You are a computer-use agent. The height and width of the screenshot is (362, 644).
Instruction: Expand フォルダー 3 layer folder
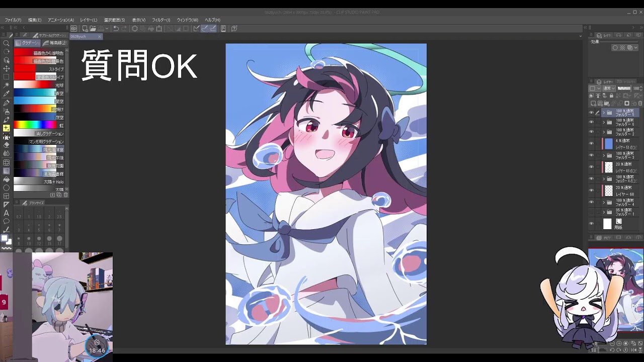[604, 155]
